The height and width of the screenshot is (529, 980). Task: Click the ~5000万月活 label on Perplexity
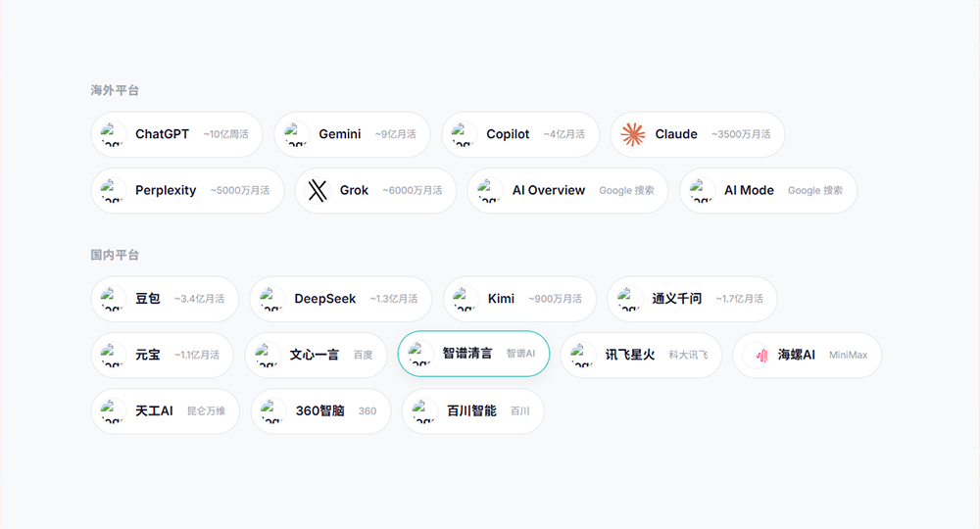(240, 190)
